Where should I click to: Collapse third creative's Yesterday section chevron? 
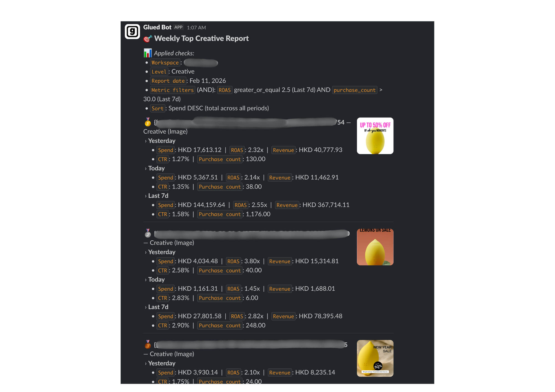pos(146,363)
